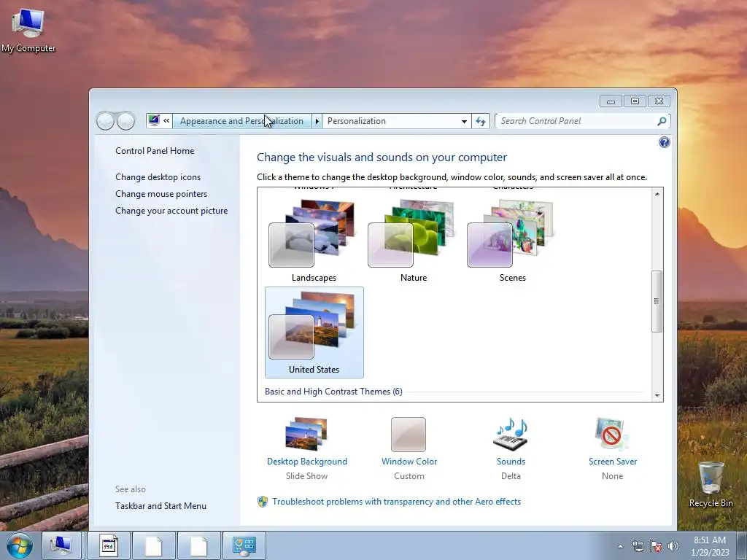Open Taskbar and Start Menu link
Viewport: 747px width, 560px height.
pos(160,506)
